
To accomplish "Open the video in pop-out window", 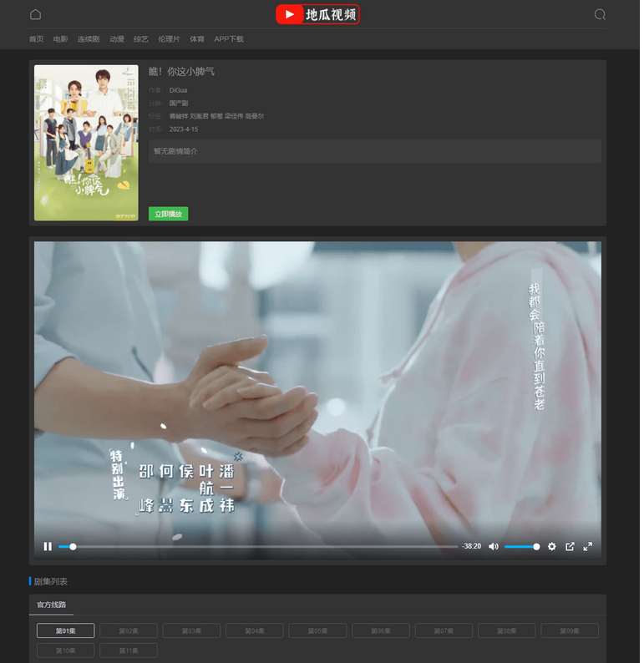I will 570,546.
